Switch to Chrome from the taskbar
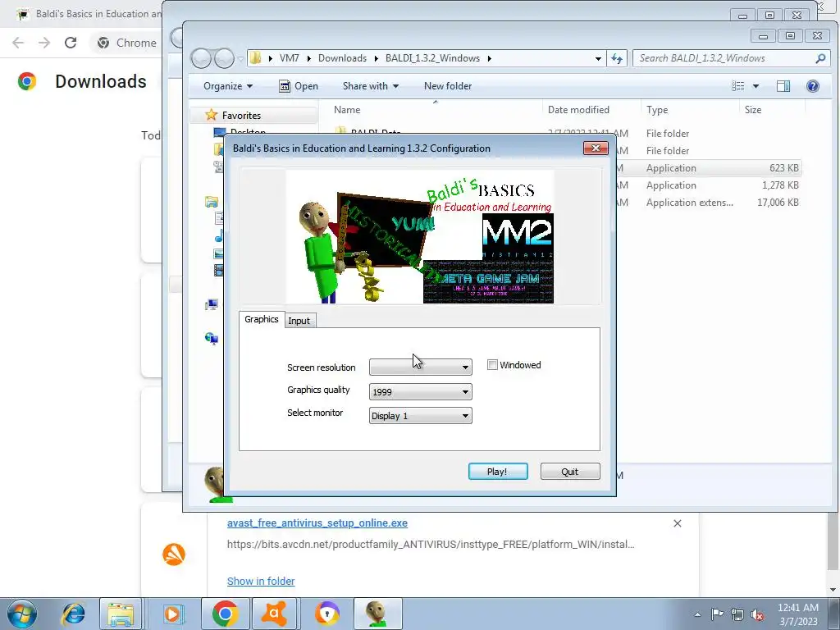Image resolution: width=840 pixels, height=630 pixels. pyautogui.click(x=226, y=614)
